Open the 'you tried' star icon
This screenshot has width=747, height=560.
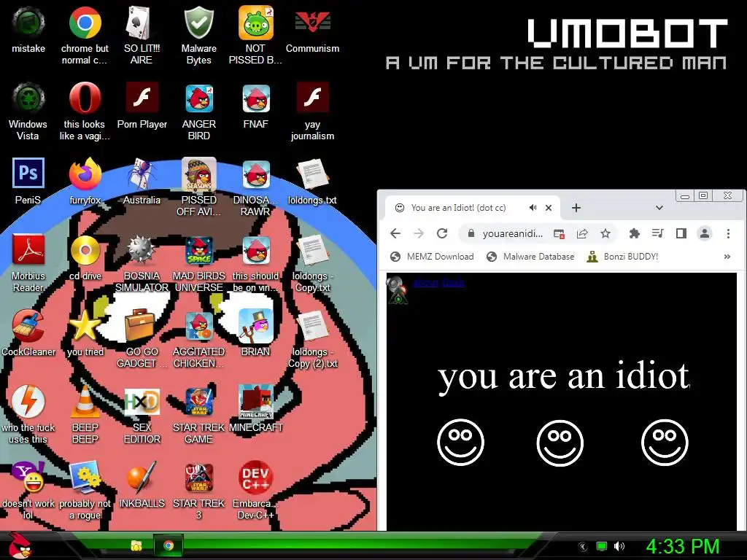click(x=85, y=326)
